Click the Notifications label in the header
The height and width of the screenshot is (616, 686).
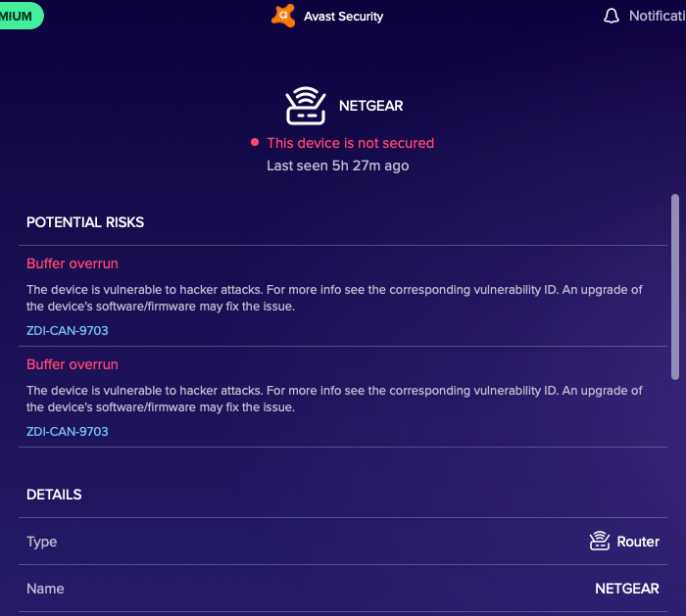(x=657, y=16)
